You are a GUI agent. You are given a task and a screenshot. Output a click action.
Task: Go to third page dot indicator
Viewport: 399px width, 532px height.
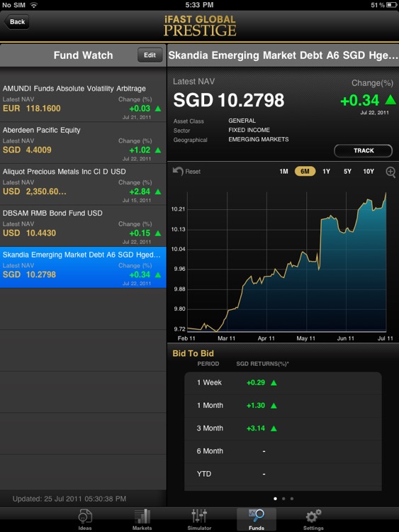292,499
